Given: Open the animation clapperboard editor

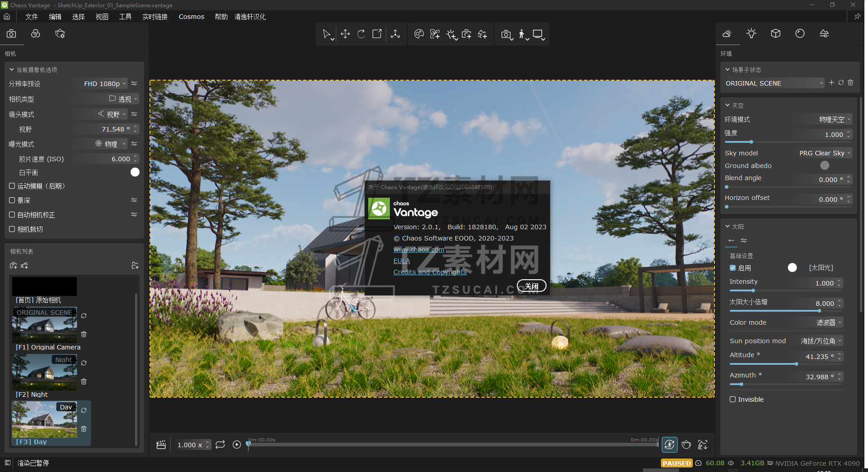Looking at the screenshot, I should pos(161,445).
